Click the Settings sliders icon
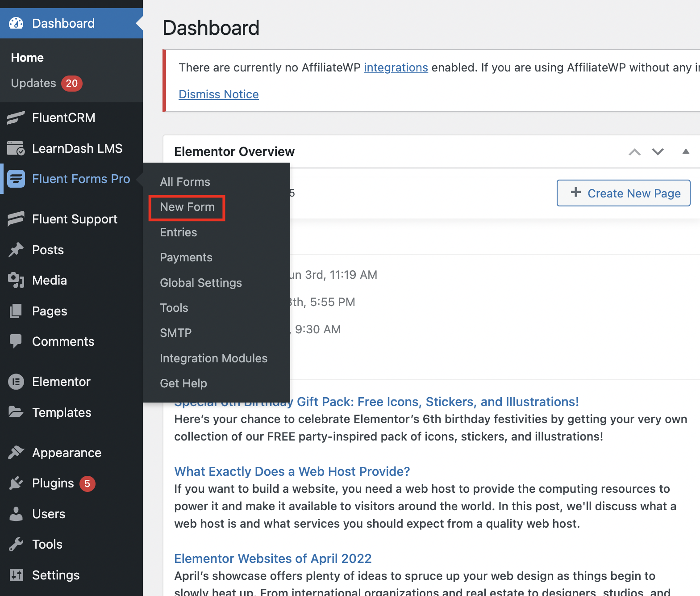Screen dimensions: 700x596 [x=16, y=575]
